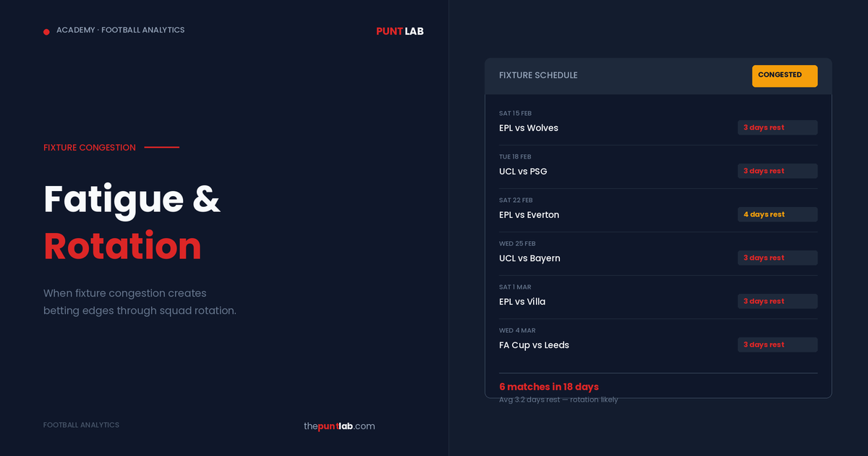Click the 6 matches in 18 days summary
868x456 pixels.
click(x=549, y=387)
